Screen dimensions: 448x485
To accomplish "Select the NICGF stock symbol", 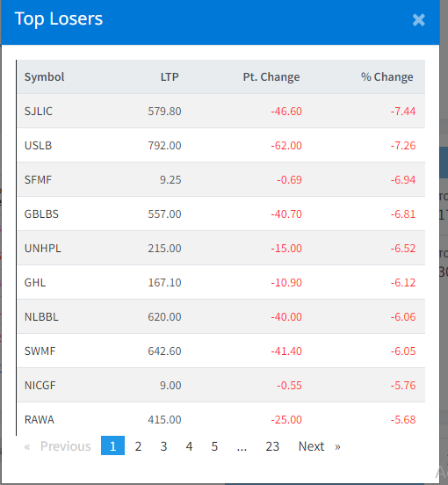I will tap(40, 386).
